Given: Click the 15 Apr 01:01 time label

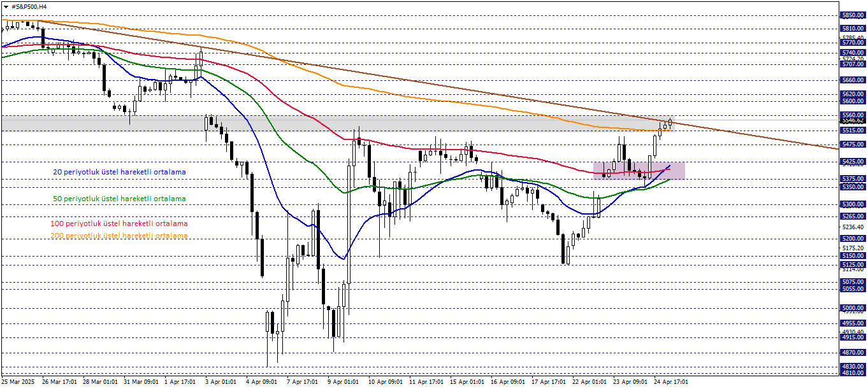Looking at the screenshot, I should [468, 382].
